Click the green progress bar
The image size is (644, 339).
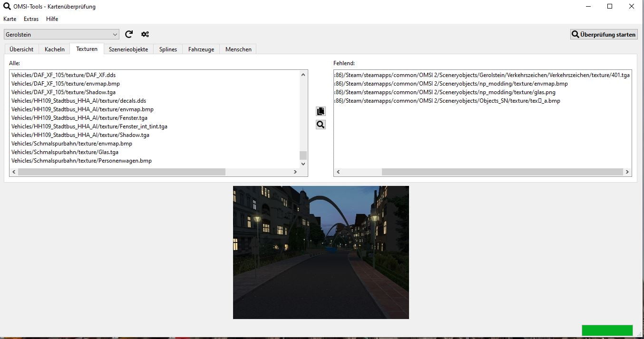[607, 330]
